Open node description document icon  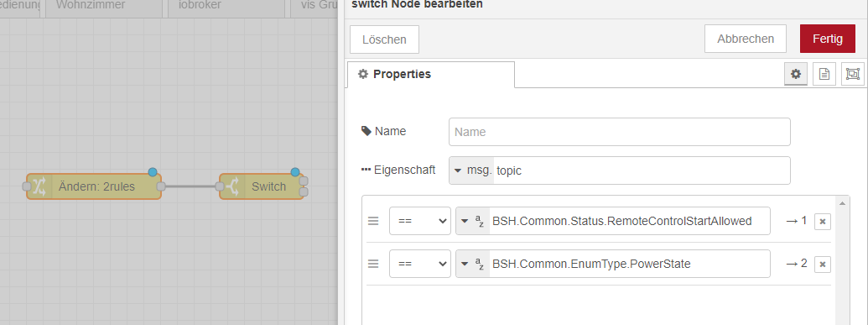824,74
